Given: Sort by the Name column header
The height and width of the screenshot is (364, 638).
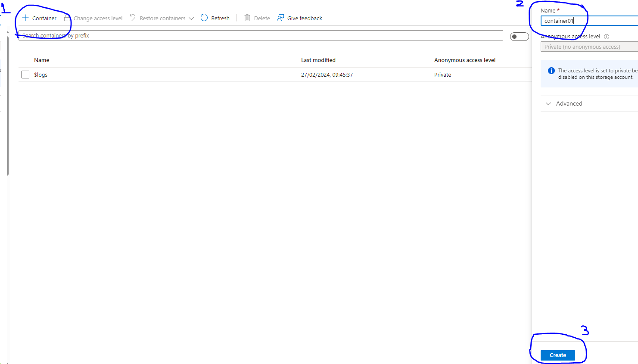Looking at the screenshot, I should [41, 60].
